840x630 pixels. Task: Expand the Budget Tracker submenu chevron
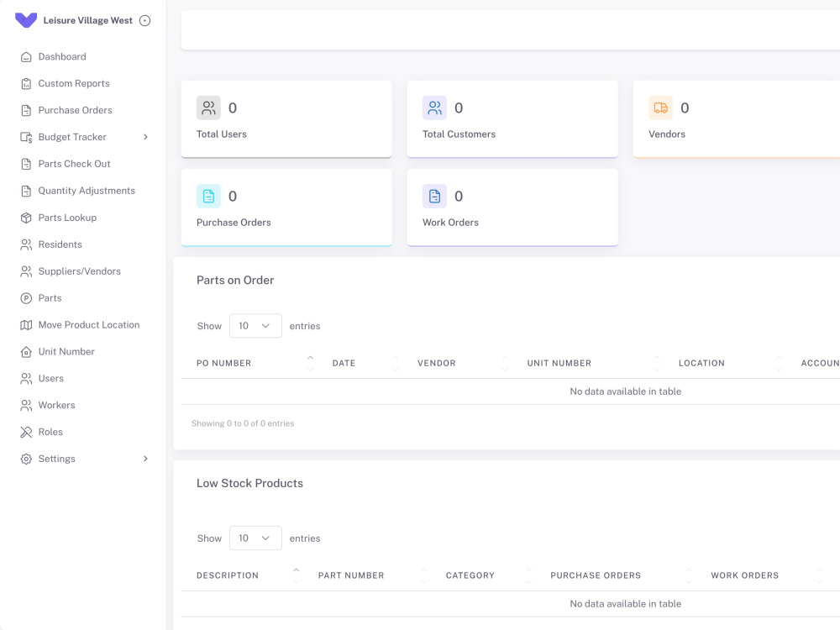pos(145,137)
